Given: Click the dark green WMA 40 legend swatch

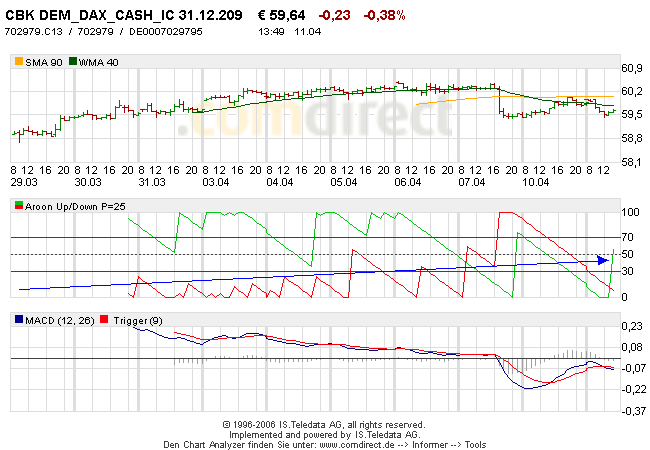Looking at the screenshot, I should (x=73, y=61).
